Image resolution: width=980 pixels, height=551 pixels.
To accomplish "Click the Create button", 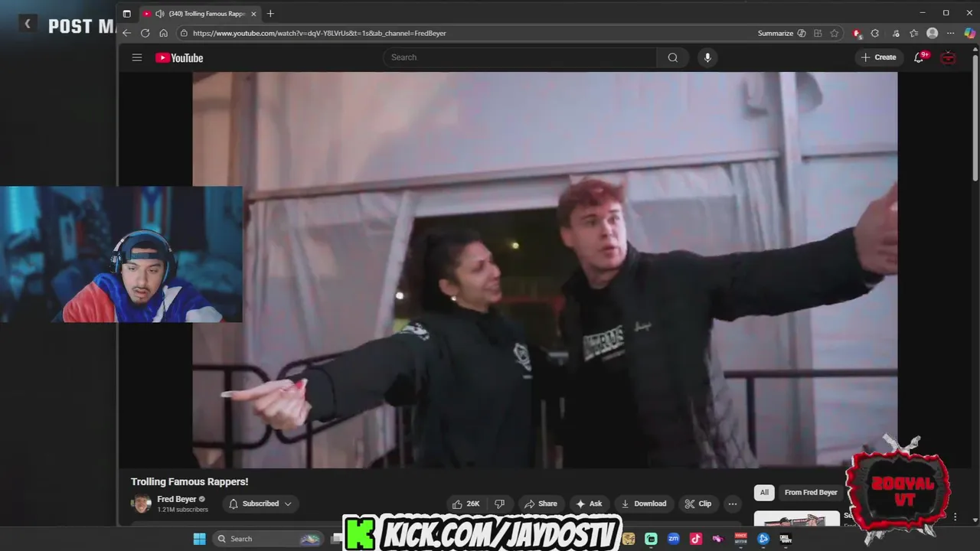I will (878, 57).
